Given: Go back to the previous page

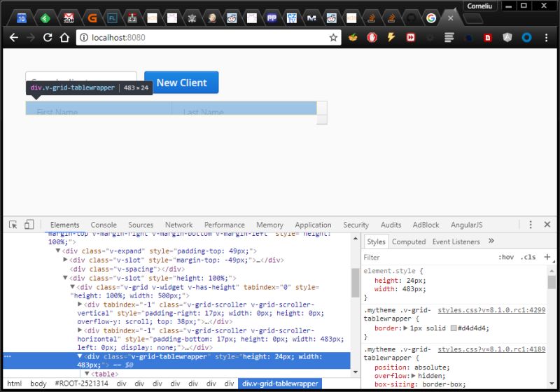Looking at the screenshot, I should [13, 38].
